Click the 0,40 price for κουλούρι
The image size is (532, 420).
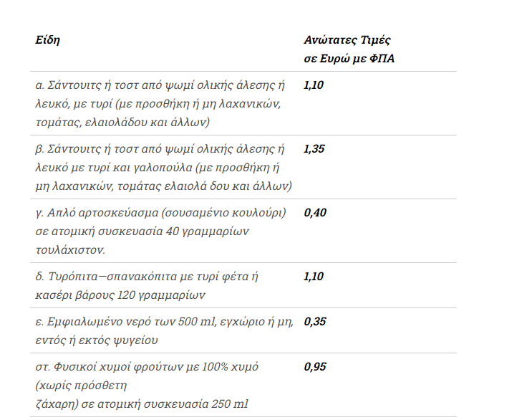pyautogui.click(x=315, y=213)
